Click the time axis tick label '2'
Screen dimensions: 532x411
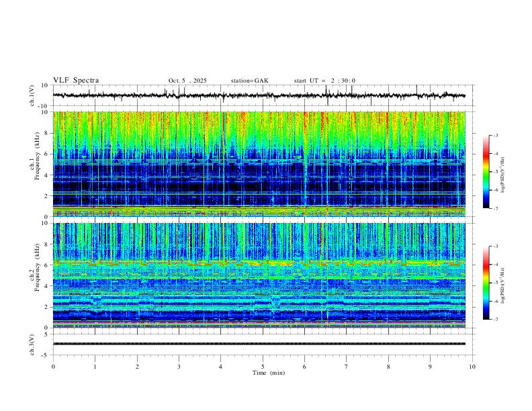pyautogui.click(x=137, y=367)
